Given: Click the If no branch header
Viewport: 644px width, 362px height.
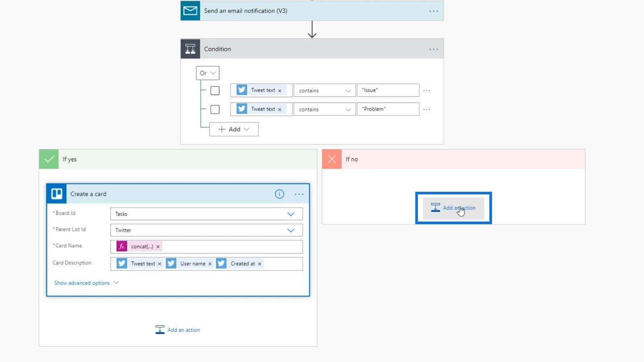Looking at the screenshot, I should pyautogui.click(x=454, y=159).
